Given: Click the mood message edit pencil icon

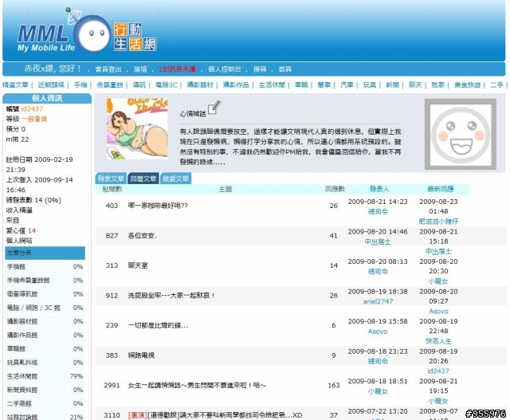Looking at the screenshot, I should click(214, 108).
